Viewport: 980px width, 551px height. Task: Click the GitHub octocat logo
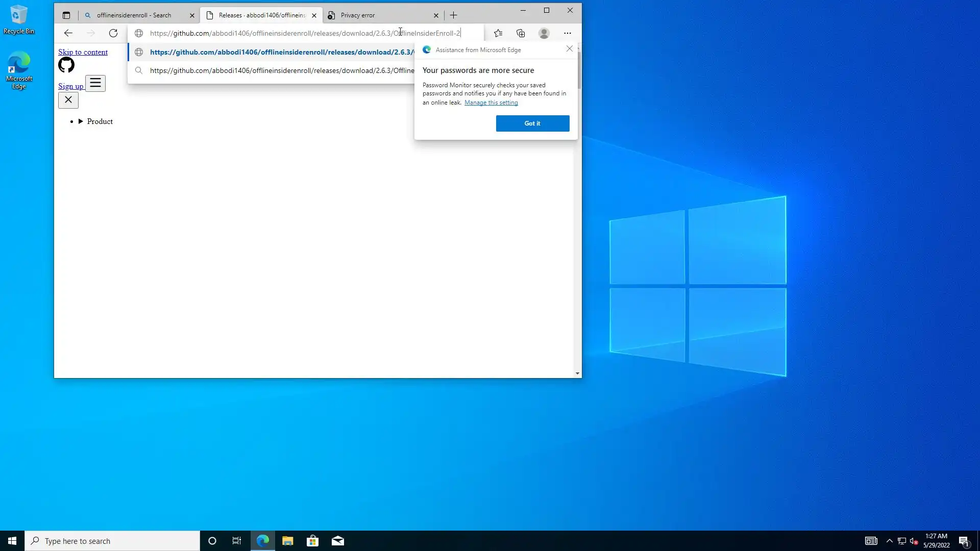click(x=66, y=65)
